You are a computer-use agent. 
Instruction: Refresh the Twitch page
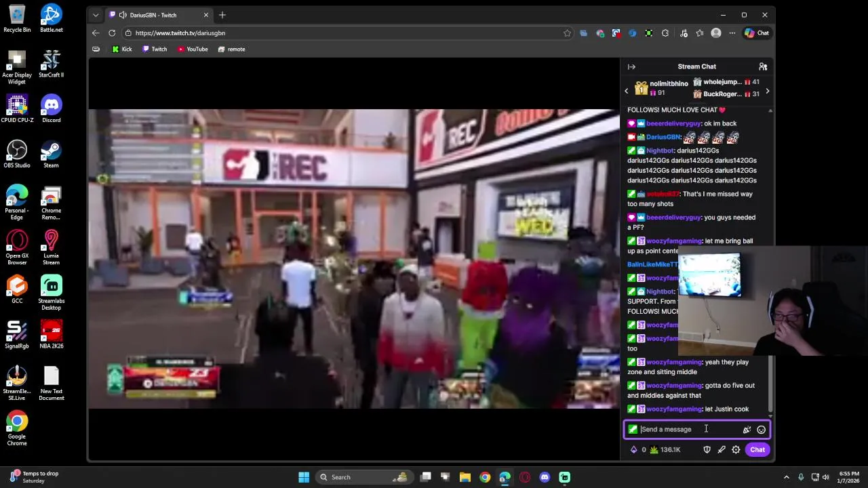pyautogui.click(x=112, y=33)
